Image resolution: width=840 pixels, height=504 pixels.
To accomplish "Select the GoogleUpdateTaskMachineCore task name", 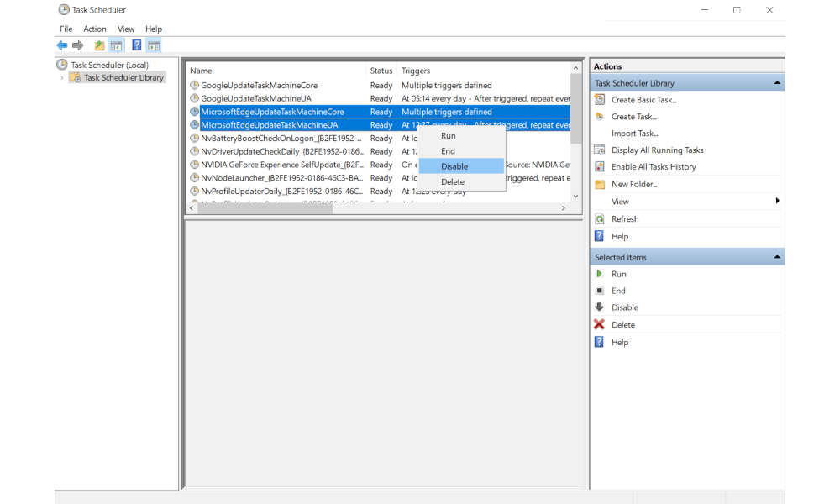I will pos(260,85).
